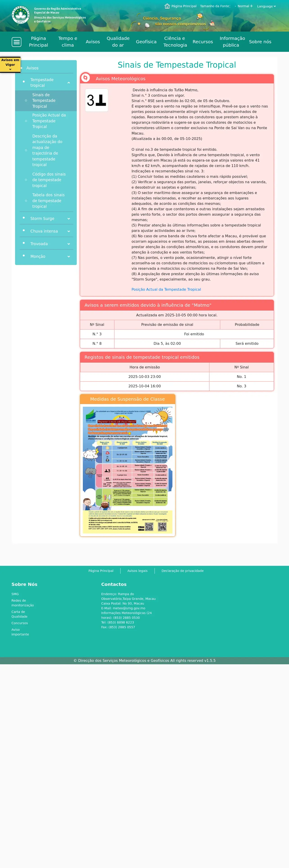The image size is (289, 868).
Task: Click '2025-10-03 23:00' emission record
Action: (x=145, y=377)
